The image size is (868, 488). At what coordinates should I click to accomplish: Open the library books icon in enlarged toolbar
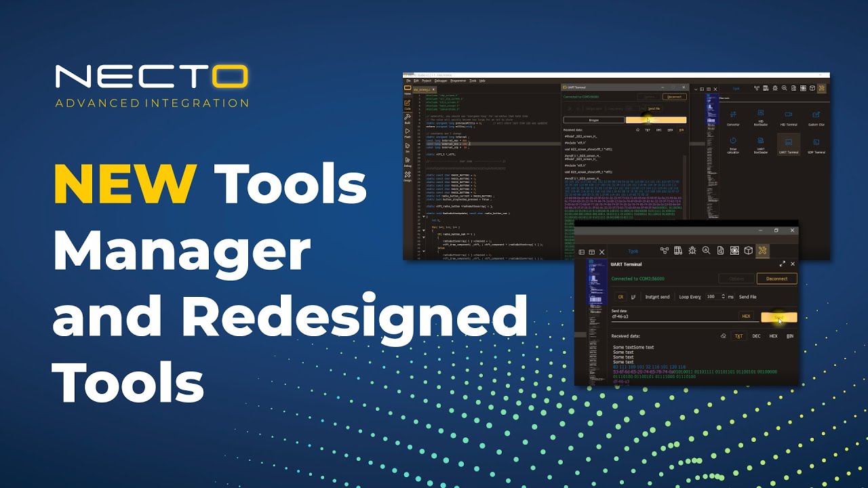[x=678, y=251]
